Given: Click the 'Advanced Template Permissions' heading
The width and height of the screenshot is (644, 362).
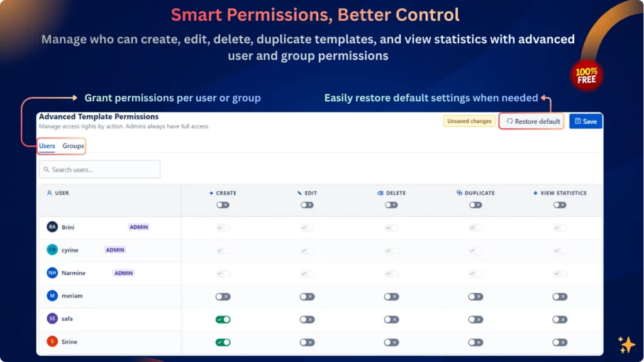Looking at the screenshot, I should click(99, 116).
